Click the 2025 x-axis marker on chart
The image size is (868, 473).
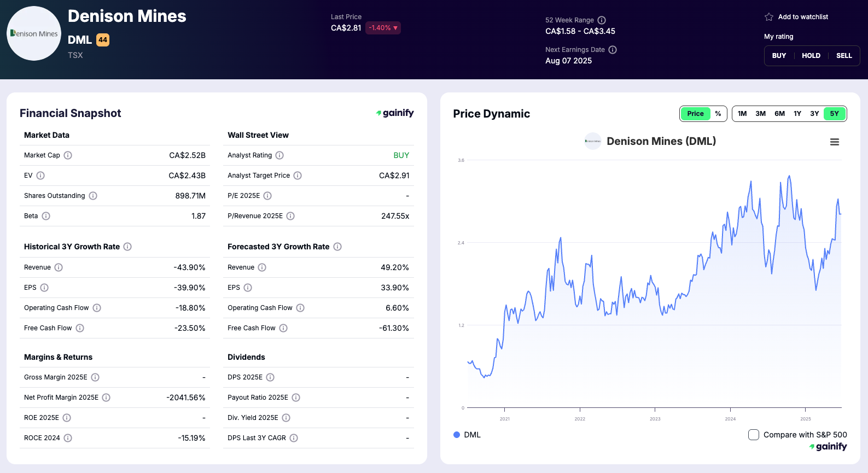(x=806, y=419)
